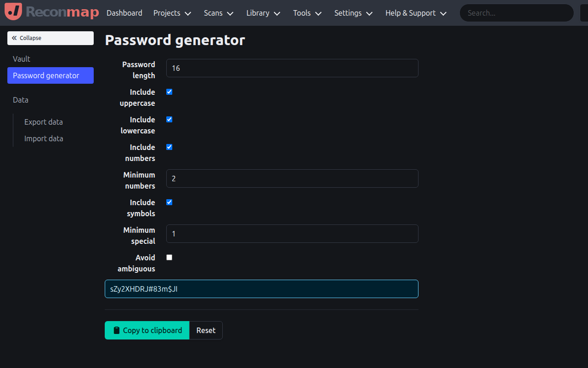The width and height of the screenshot is (588, 368).
Task: Select Password generator in the sidebar
Action: [x=46, y=75]
